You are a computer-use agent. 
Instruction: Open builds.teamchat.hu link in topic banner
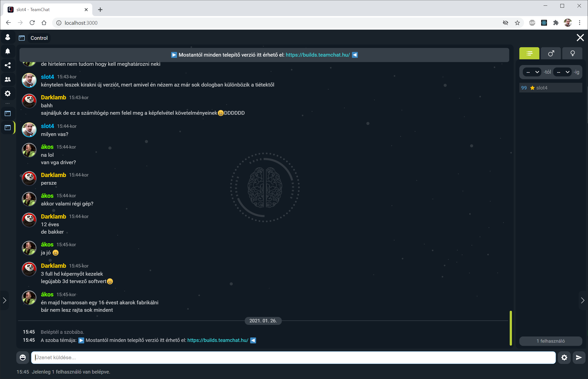pos(318,55)
